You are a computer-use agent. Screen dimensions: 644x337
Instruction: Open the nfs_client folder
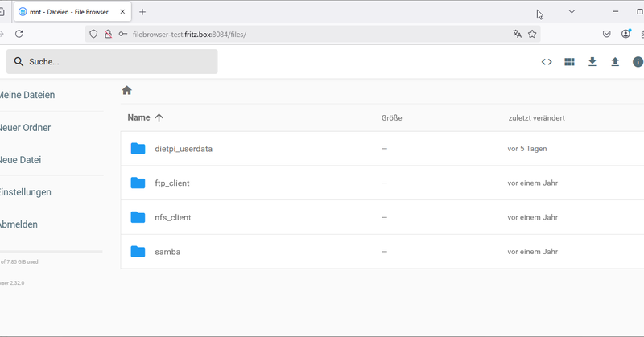coord(173,217)
